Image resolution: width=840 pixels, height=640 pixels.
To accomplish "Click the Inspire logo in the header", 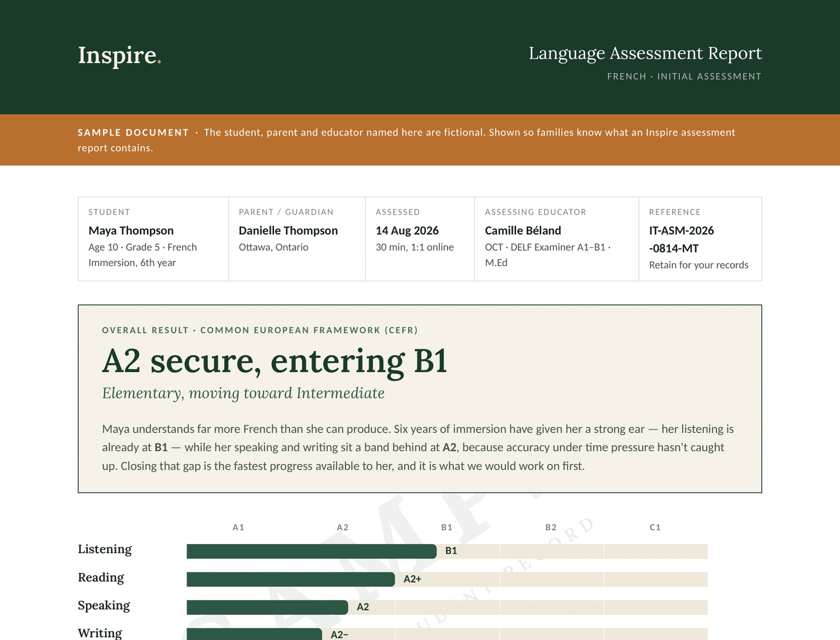I will tap(119, 55).
